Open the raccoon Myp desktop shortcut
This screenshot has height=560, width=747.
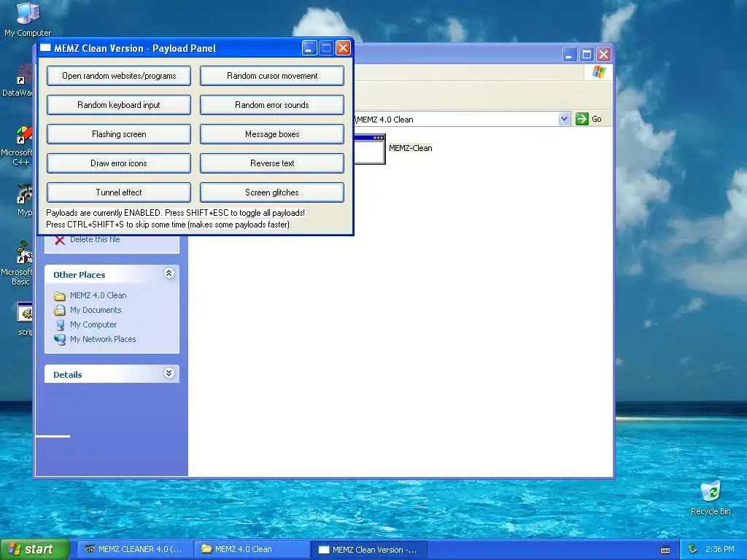23,201
